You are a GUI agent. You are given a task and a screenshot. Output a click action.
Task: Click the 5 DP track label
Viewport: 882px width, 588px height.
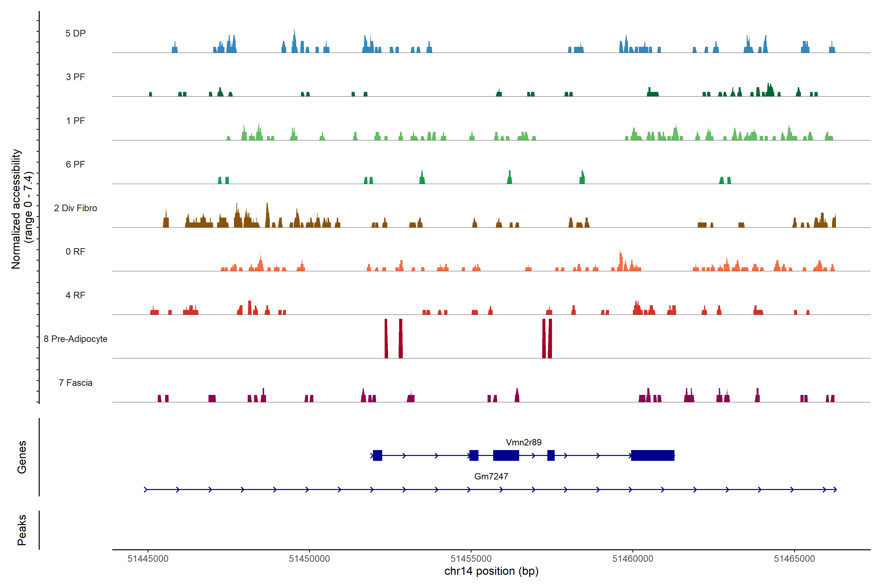click(75, 33)
